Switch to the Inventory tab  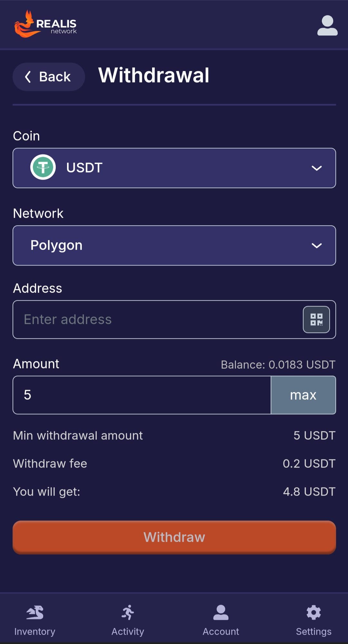pyautogui.click(x=35, y=631)
